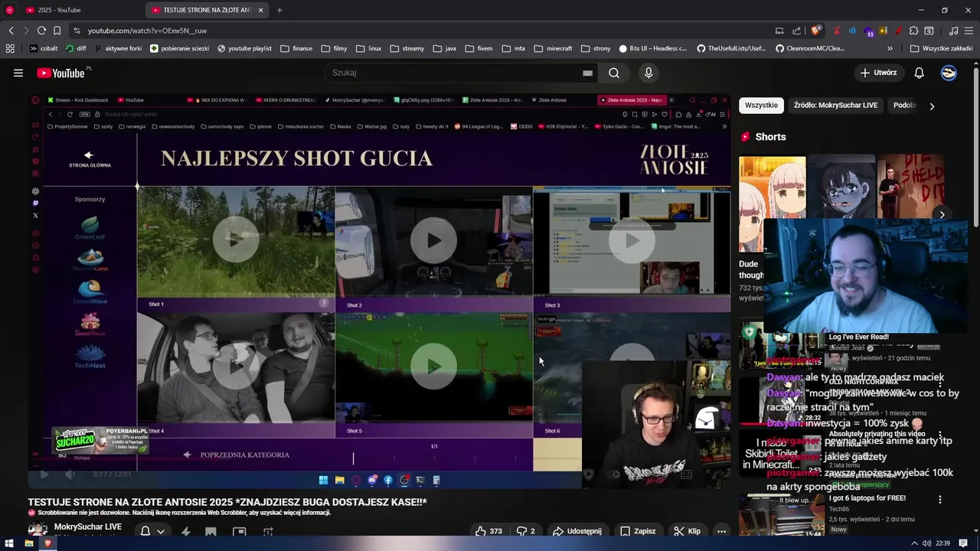
Task: Dislike the video showing 2
Action: (525, 531)
